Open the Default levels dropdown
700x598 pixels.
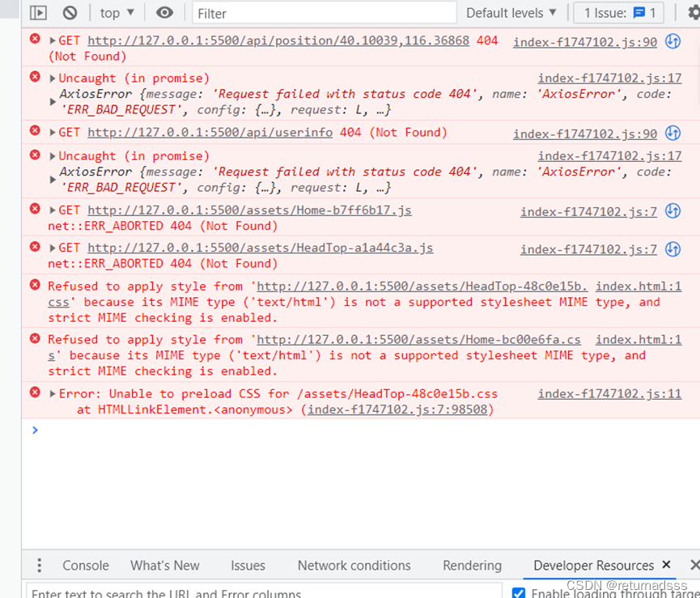click(511, 12)
